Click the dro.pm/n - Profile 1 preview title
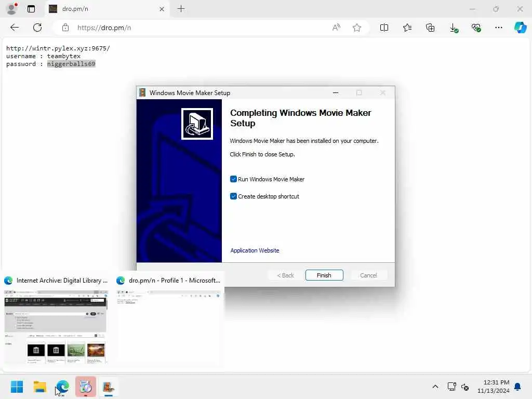532x399 pixels. [x=175, y=281]
